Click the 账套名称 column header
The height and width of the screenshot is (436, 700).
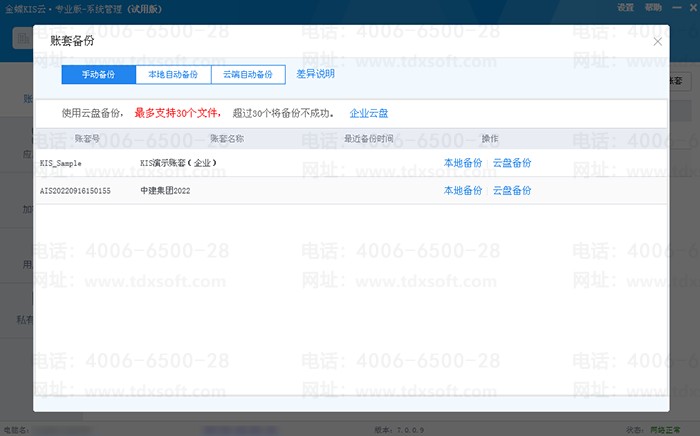tap(227, 138)
